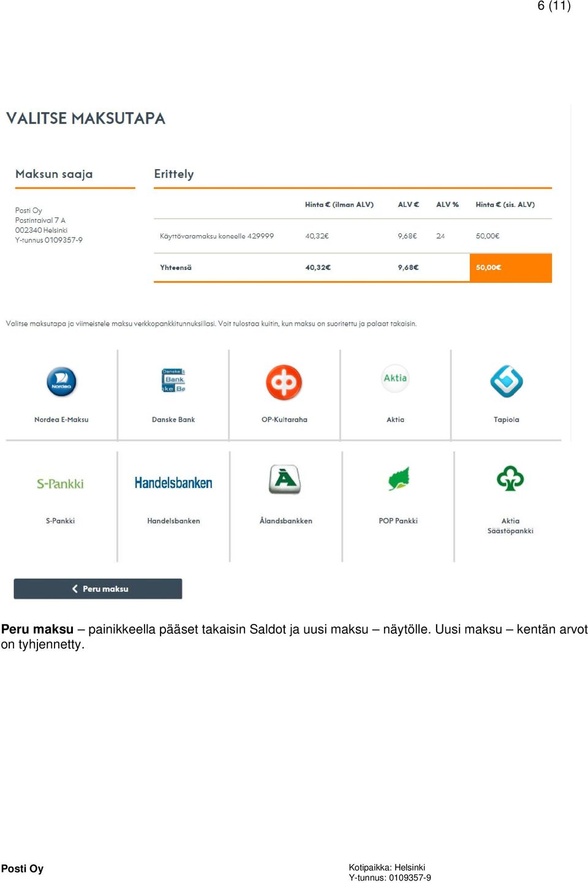Click the 'ALV %' column header
This screenshot has height=883, width=588.
point(447,205)
